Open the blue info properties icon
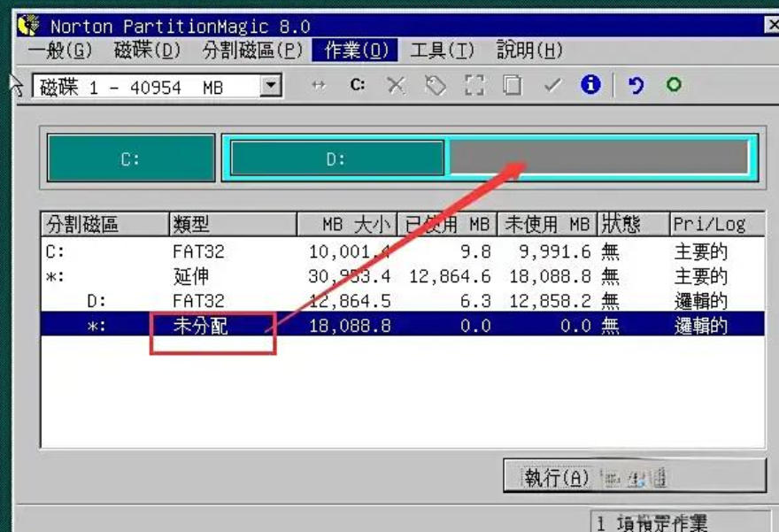This screenshot has width=779, height=532. pos(590,85)
